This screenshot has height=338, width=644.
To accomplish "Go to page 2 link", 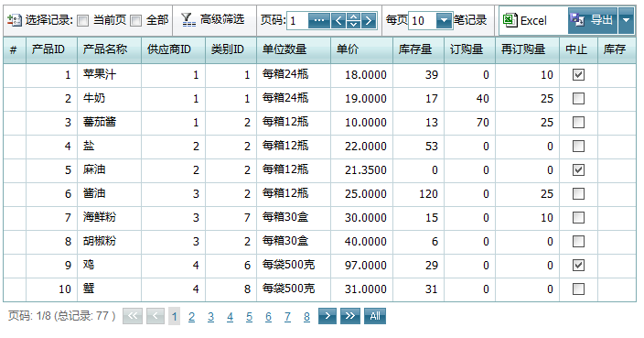I will pyautogui.click(x=191, y=317).
